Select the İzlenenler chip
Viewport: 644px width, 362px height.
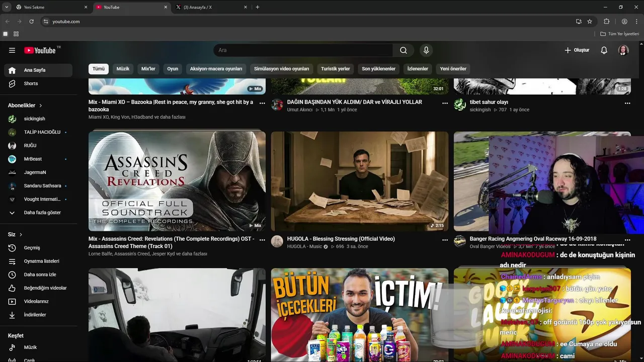pos(418,69)
